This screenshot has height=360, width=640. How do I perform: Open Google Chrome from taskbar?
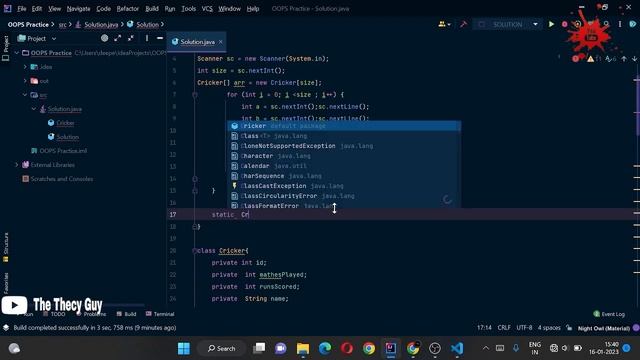point(369,348)
